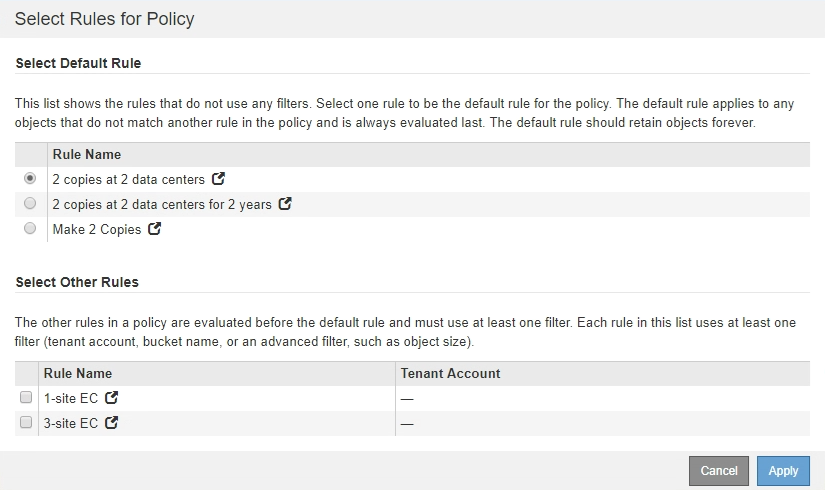Choose 2 copies at 2 data centers for 2 years radio
The image size is (825, 490).
click(30, 204)
